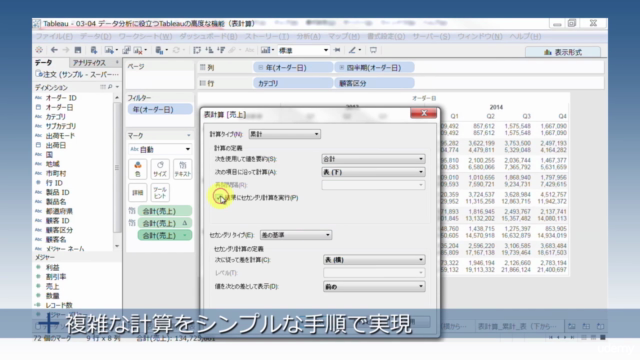The image size is (640, 360).
Task: Open the ワークシート(W) menu
Action: coord(145,36)
